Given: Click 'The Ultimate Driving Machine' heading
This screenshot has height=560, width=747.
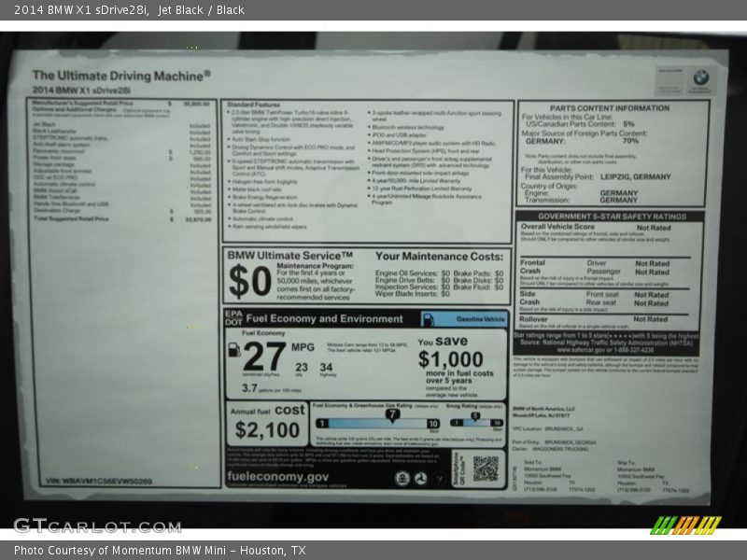Looking at the screenshot, I should [121, 76].
